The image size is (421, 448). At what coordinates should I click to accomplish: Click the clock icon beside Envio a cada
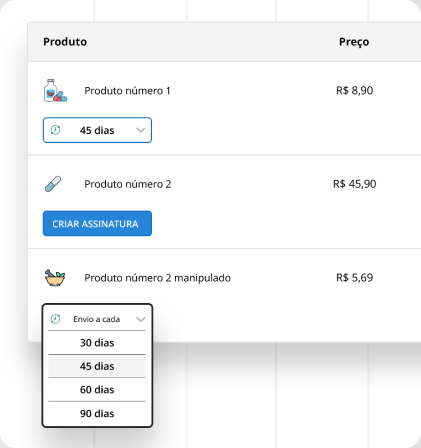tap(55, 319)
